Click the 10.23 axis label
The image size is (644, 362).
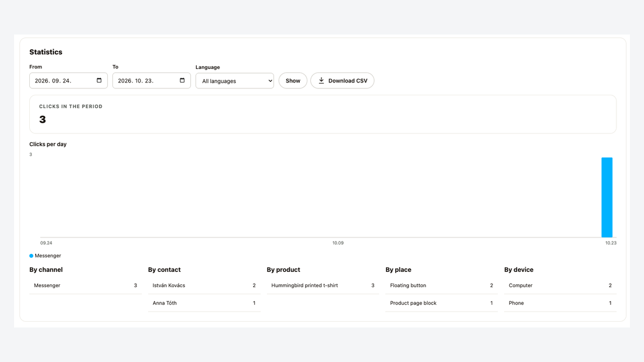point(611,243)
